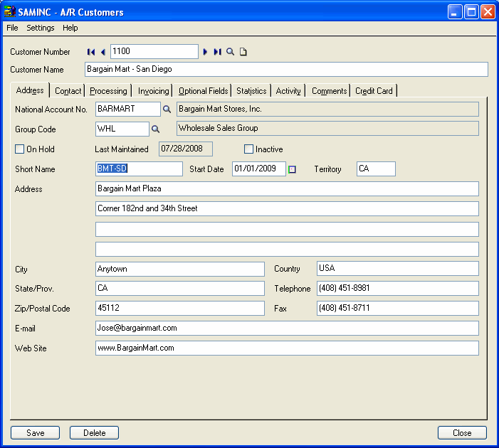Enable the Inactive checkbox

click(x=248, y=149)
